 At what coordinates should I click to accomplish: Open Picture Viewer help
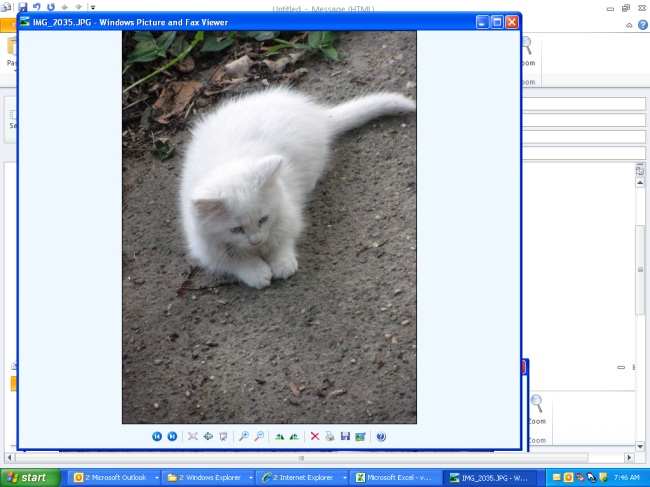point(380,436)
